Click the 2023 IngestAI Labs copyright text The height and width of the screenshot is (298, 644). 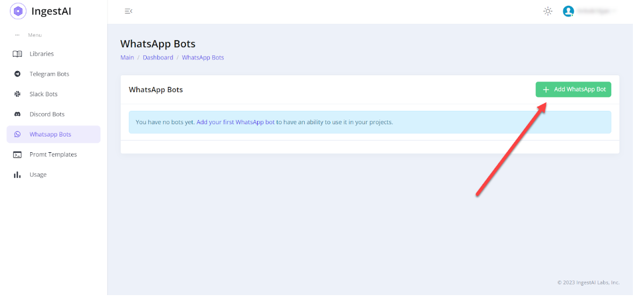click(x=589, y=283)
